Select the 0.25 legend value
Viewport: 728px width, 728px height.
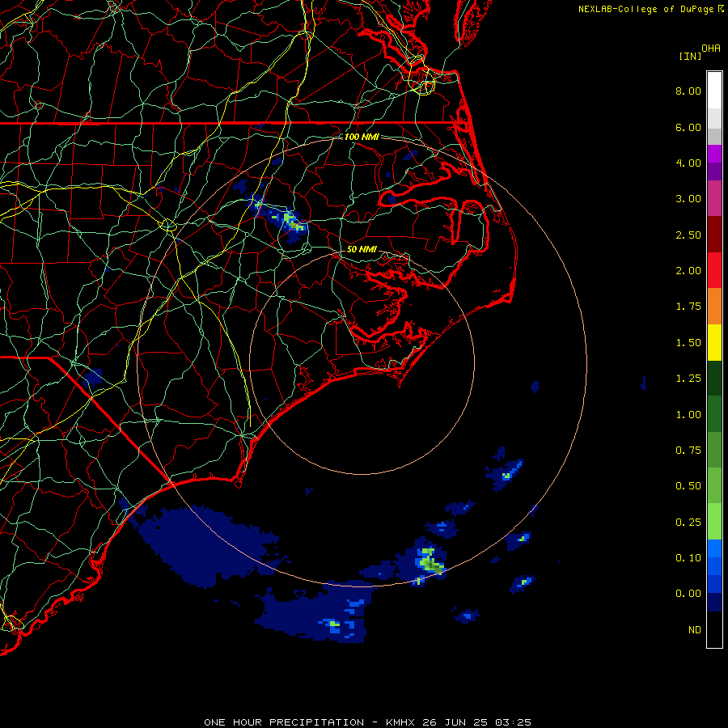688,523
